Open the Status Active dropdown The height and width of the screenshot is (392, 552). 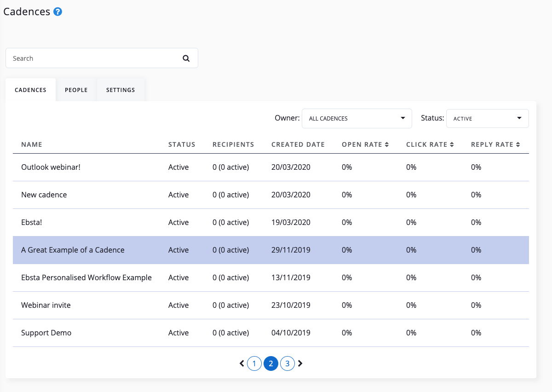click(487, 118)
